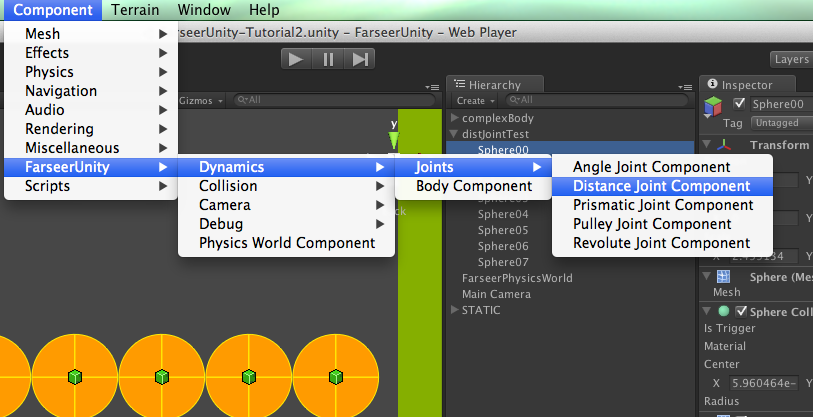
Task: Click the Mesh Filter grid icon
Action: [723, 276]
